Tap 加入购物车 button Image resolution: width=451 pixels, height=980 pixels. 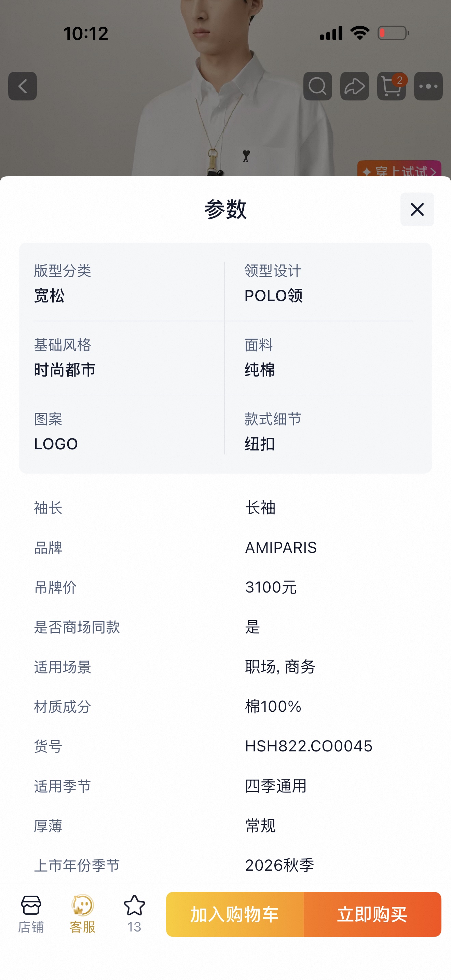pyautogui.click(x=235, y=914)
